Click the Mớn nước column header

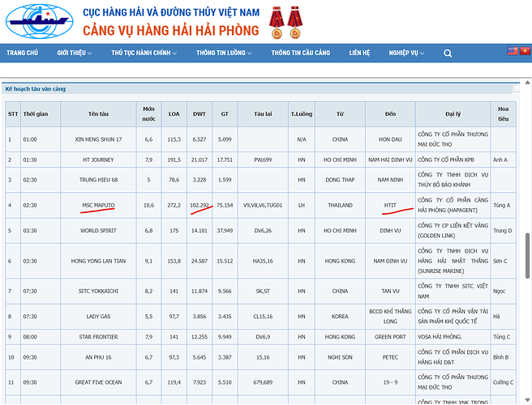[x=148, y=114]
